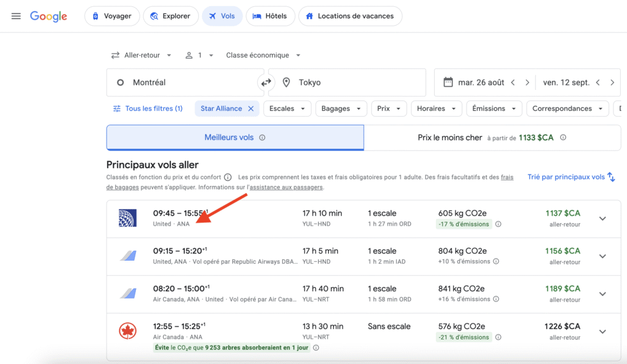627x364 pixels.
Task: Swap departure and destination cities
Action: 266,82
